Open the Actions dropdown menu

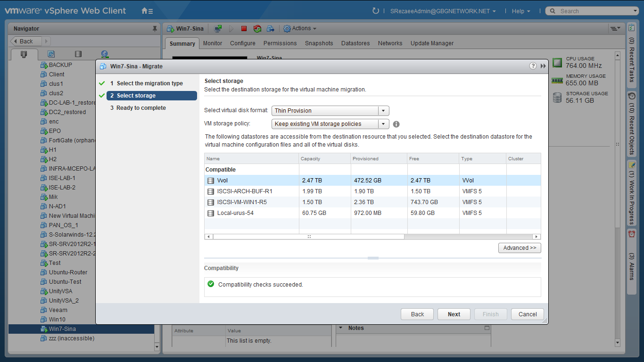[300, 29]
